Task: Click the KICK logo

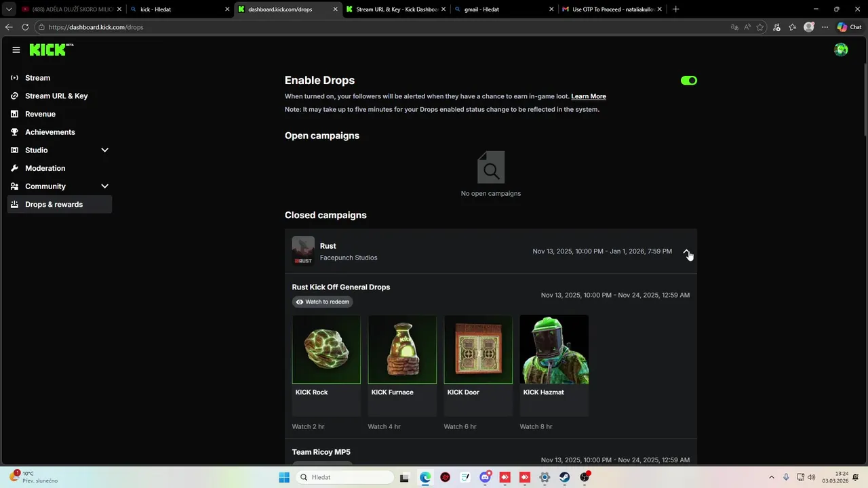Action: (x=51, y=49)
